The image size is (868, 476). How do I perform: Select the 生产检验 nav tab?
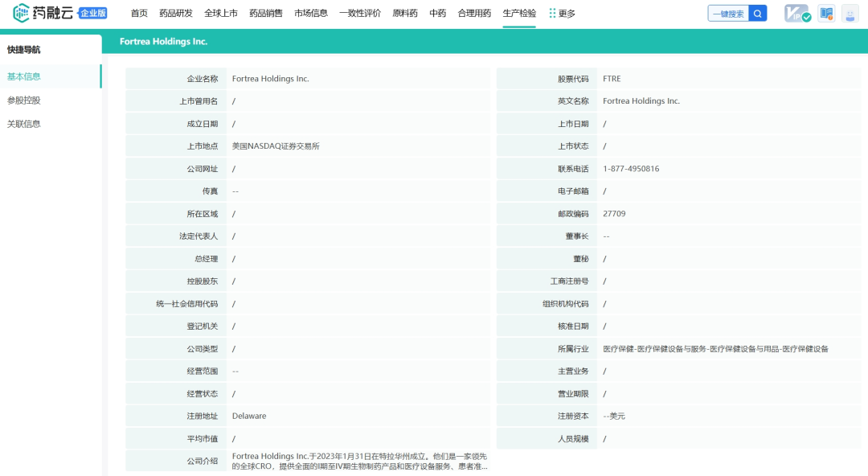click(x=519, y=14)
